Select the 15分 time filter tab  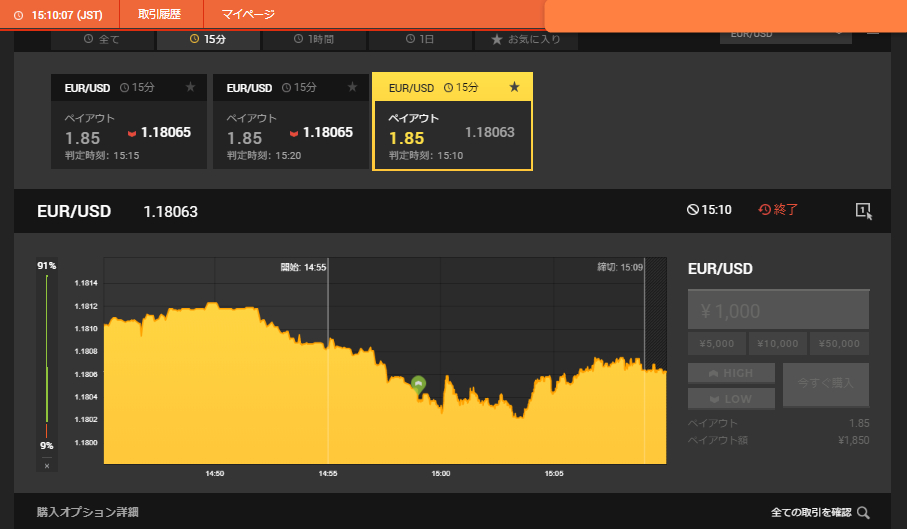208,39
